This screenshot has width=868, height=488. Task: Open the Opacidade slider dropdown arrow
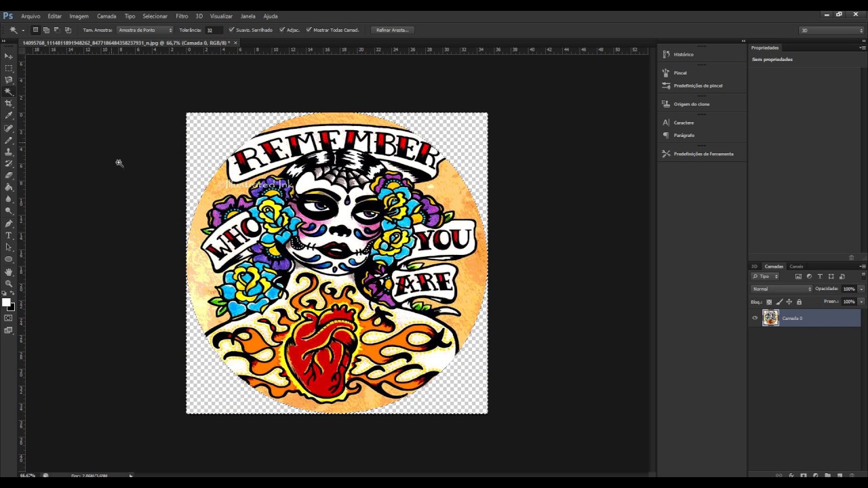point(861,289)
